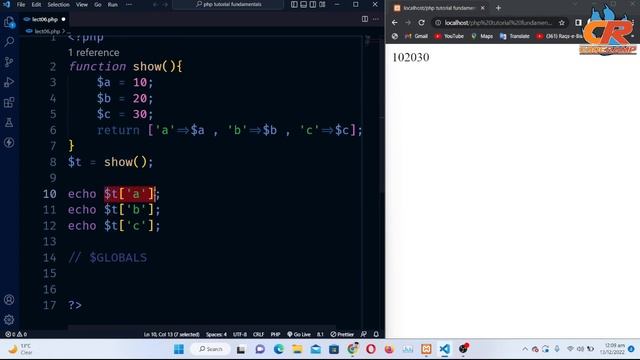Open the Search view in activity bar
The width and height of the screenshot is (640, 360).
[x=9, y=42]
